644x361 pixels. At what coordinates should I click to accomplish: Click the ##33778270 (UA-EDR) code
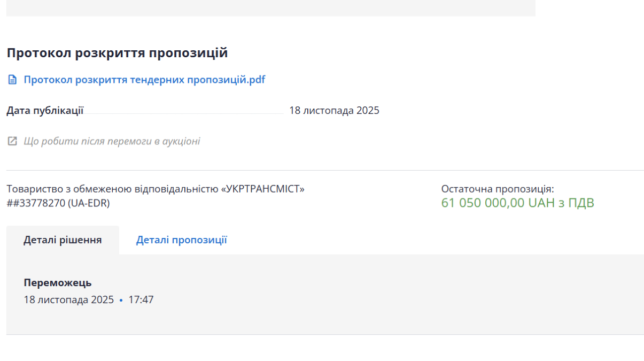pyautogui.click(x=58, y=203)
